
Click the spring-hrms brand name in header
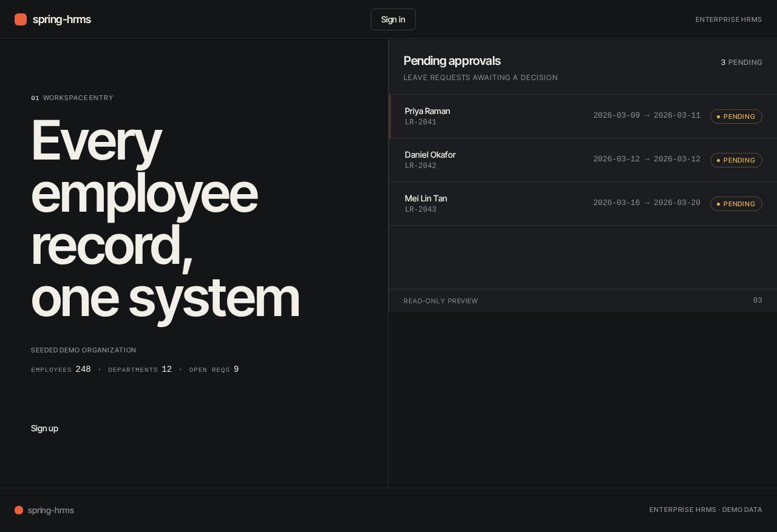[62, 19]
